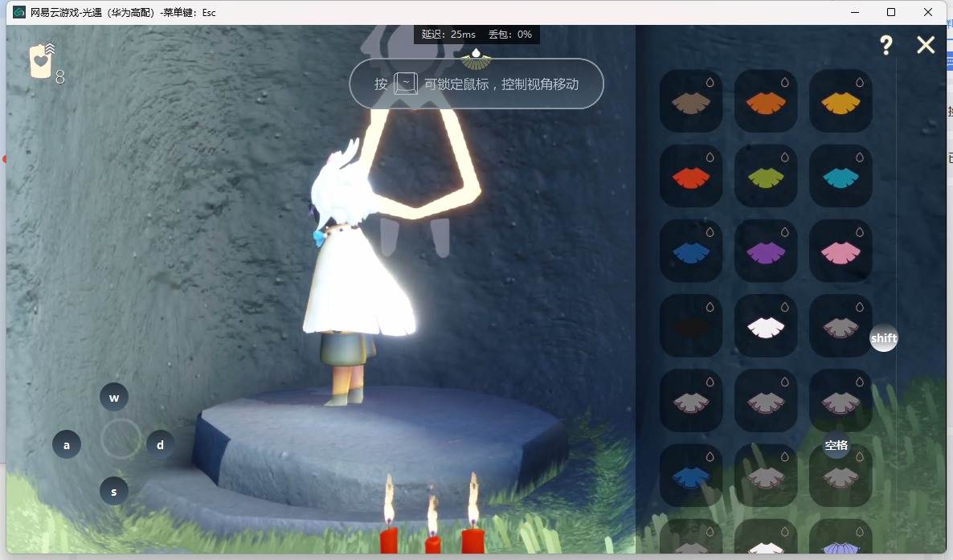Close the outfit panel with the X

(926, 44)
